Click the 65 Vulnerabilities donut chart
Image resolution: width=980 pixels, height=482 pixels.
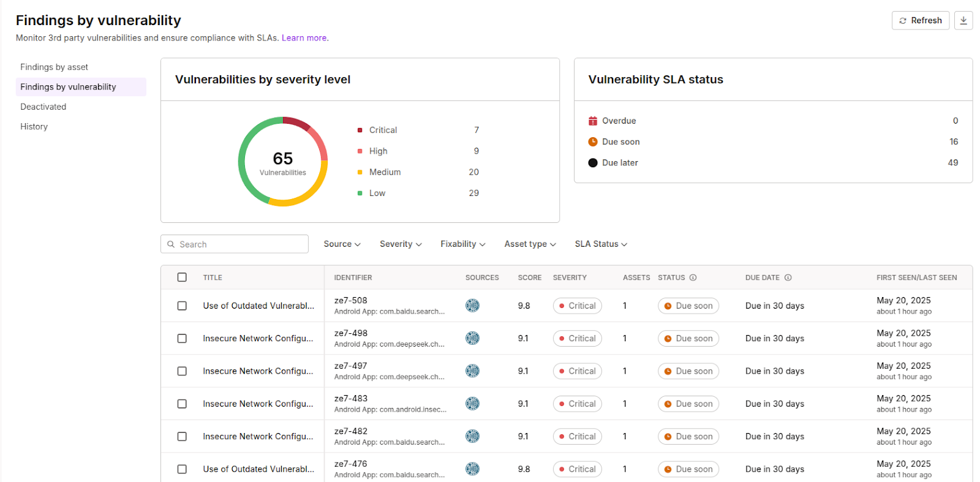283,162
